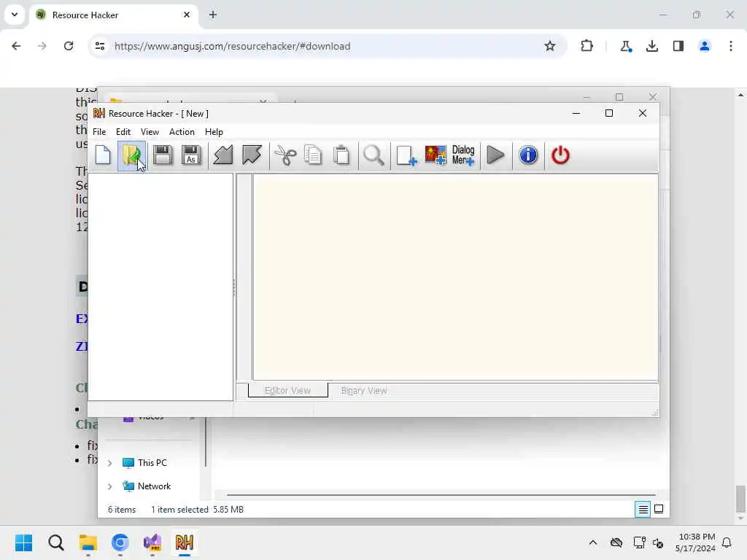The width and height of the screenshot is (747, 560).
Task: Open the Chrome profile avatar
Action: (705, 46)
